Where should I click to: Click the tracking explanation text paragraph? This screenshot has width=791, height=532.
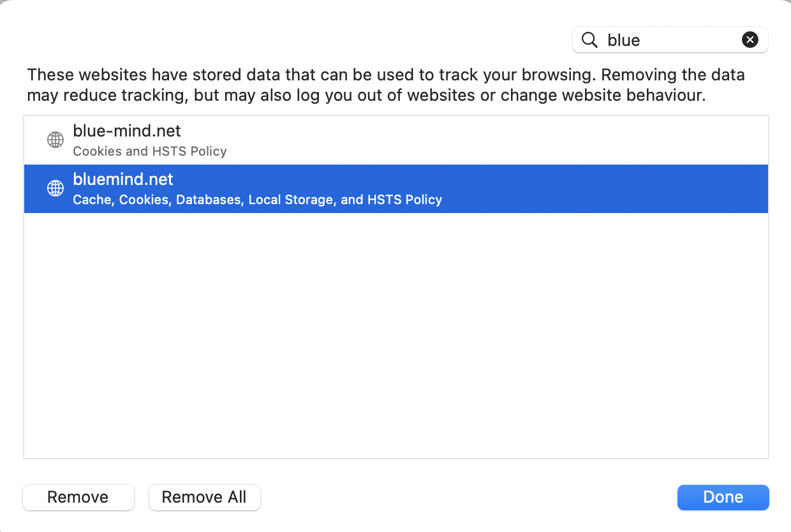click(x=385, y=85)
